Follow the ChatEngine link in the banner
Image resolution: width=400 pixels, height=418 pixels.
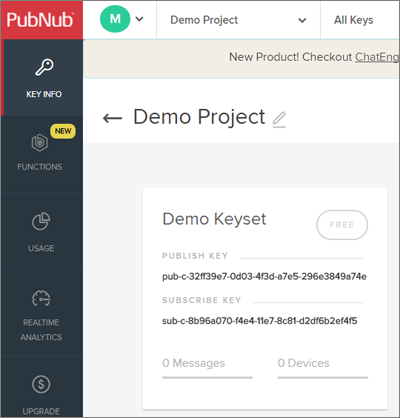click(x=377, y=57)
